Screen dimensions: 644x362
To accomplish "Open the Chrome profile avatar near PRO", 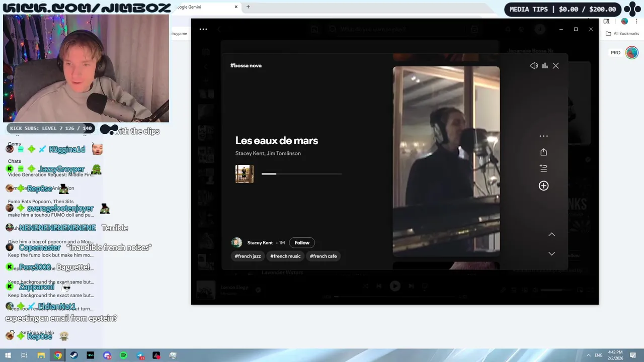I will (632, 52).
